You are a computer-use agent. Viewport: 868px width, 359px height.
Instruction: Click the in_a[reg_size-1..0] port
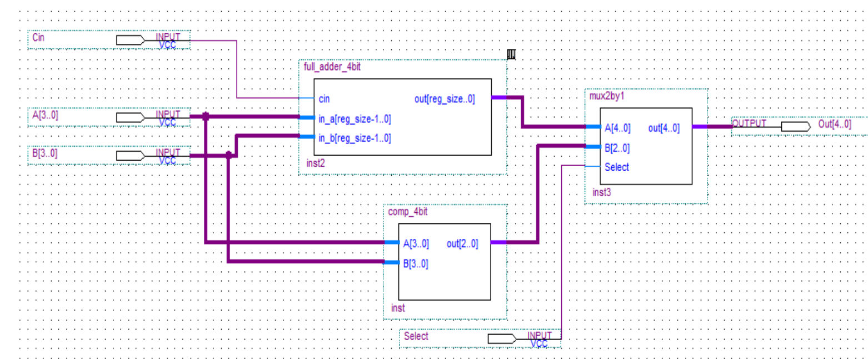click(355, 118)
